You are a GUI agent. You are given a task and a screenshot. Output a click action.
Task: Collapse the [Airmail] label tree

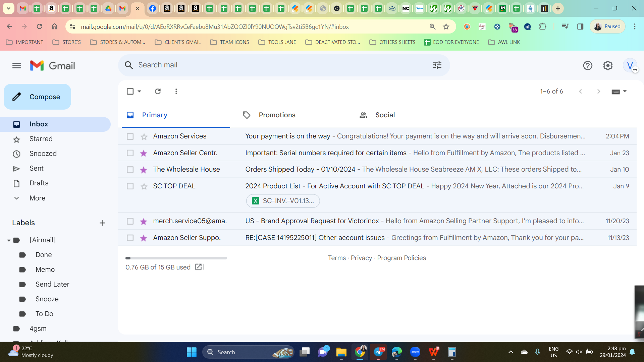tap(9, 240)
